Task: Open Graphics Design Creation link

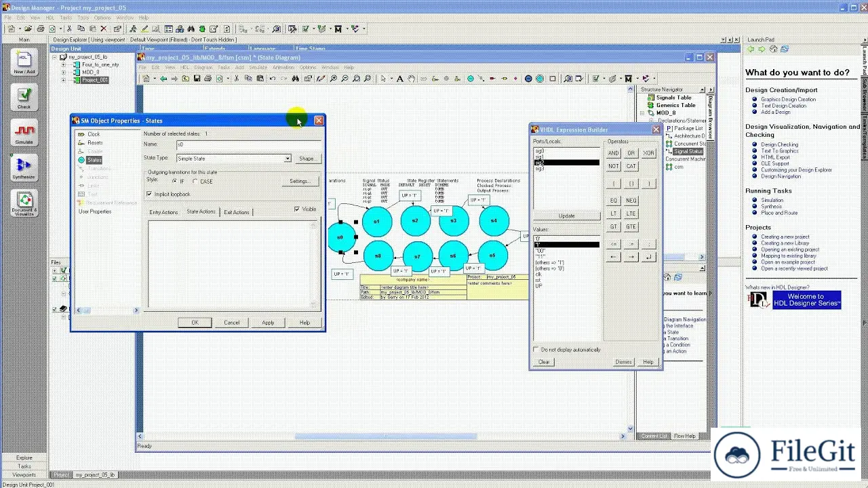Action: tap(788, 100)
